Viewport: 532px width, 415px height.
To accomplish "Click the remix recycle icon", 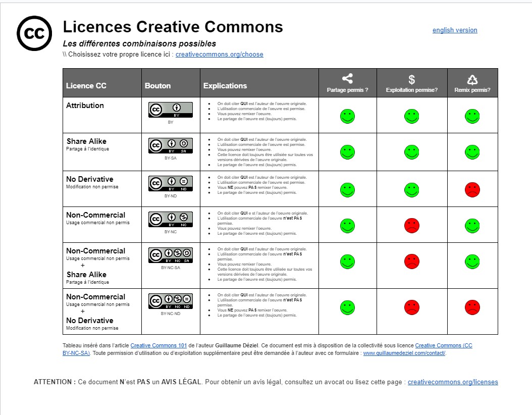I will pyautogui.click(x=472, y=79).
